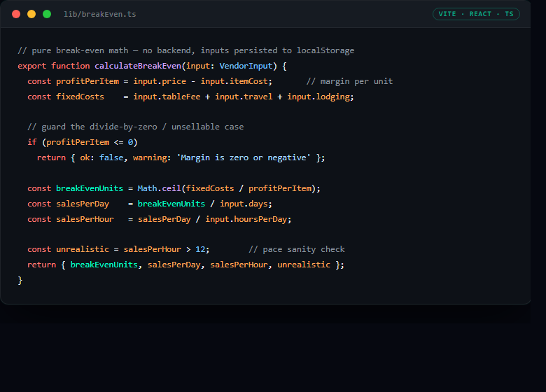Click input.lodging expression
546x392 pixels.
(318, 97)
